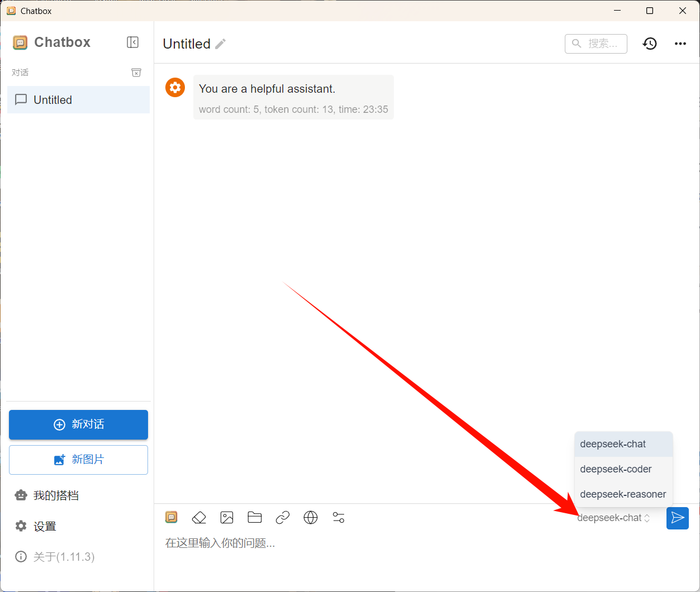Viewport: 700px width, 592px height.
Task: Create a 新图片 new image session
Action: (x=78, y=460)
